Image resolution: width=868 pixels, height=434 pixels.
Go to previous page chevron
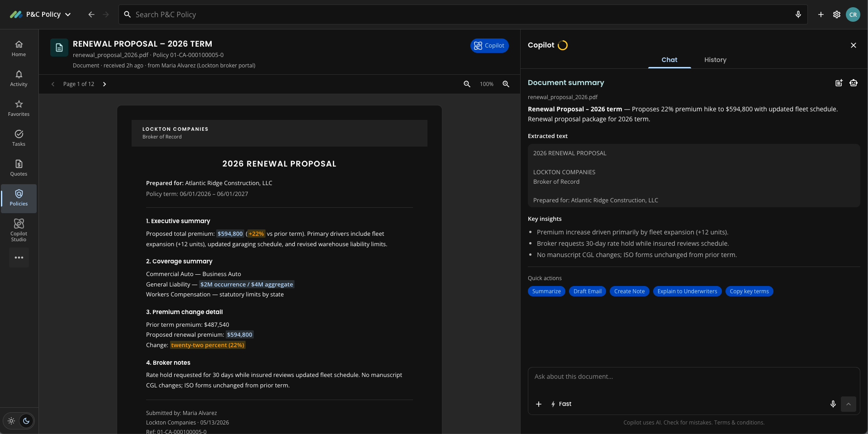pos(53,84)
